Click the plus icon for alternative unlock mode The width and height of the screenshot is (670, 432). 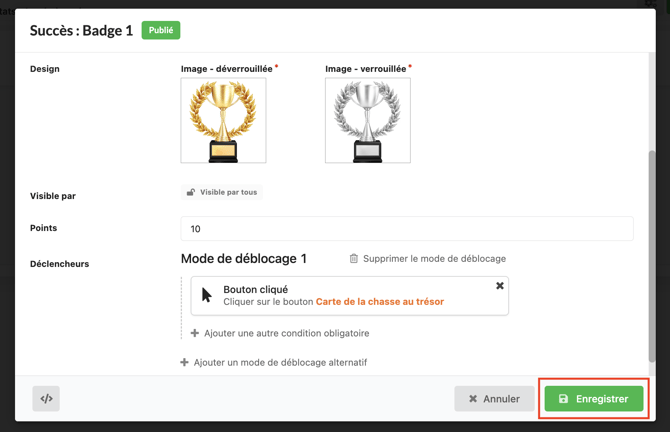coord(185,362)
